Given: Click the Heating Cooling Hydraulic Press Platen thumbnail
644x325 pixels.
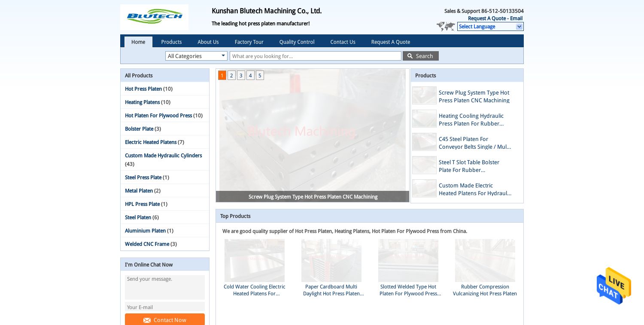Looking at the screenshot, I should pyautogui.click(x=424, y=119).
